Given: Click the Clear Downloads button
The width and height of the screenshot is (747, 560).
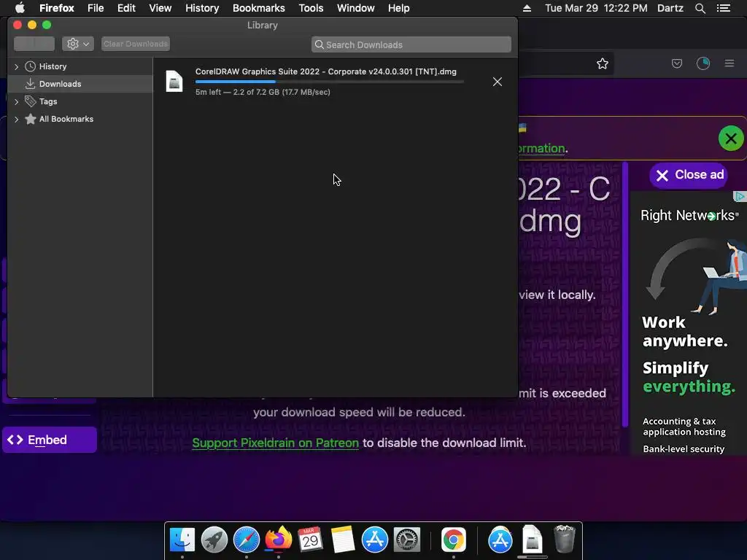Looking at the screenshot, I should [136, 44].
